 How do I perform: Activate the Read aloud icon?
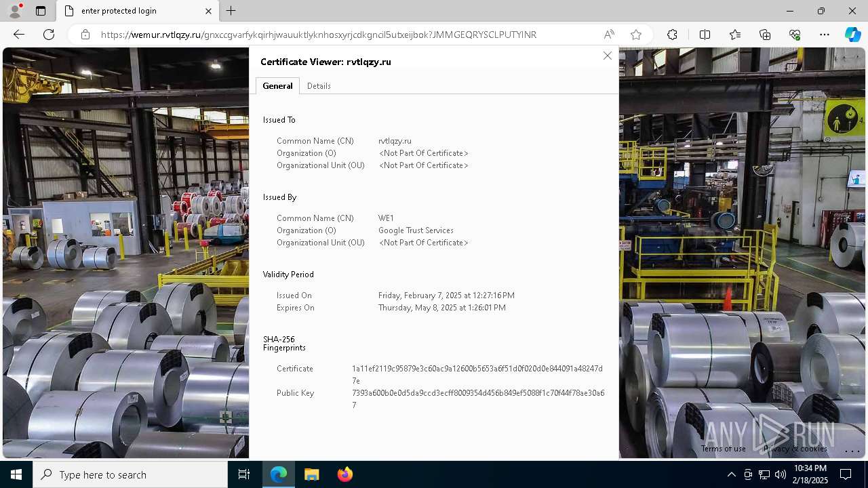point(609,35)
